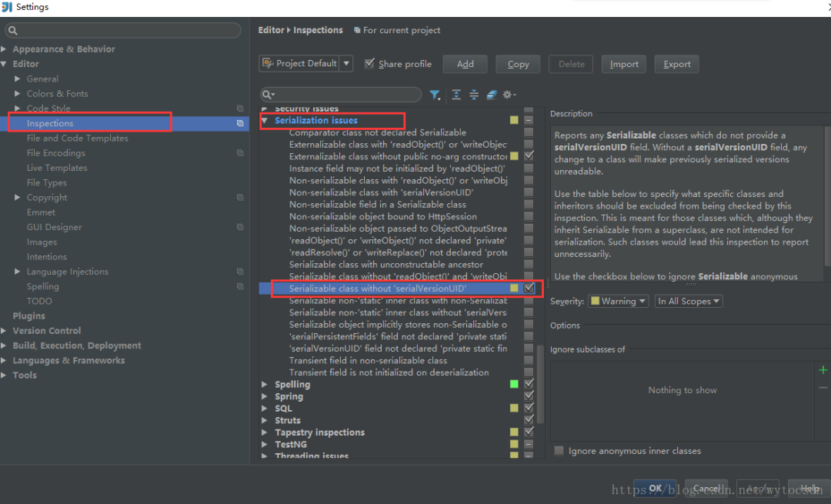This screenshot has height=504, width=831.
Task: Click green plus to add ignored subclass
Action: coord(823,370)
